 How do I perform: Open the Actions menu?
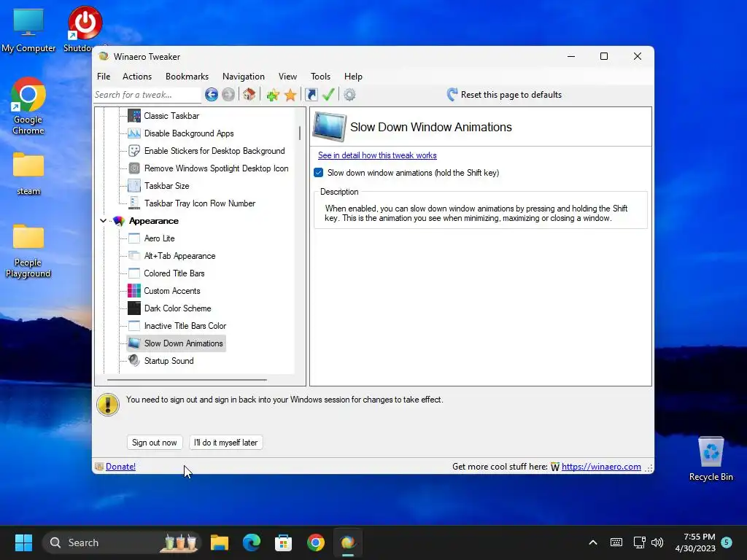136,77
